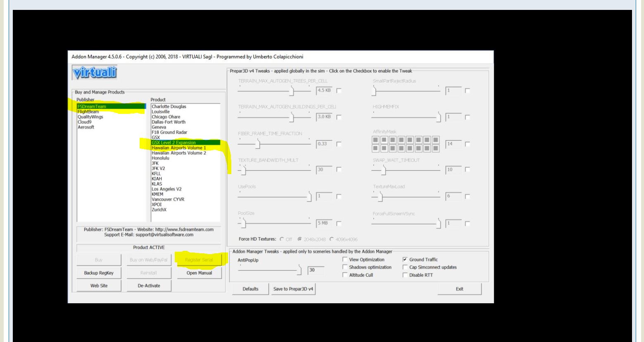This screenshot has height=342, width=644.
Task: Select Hawaiian Airports Volume 2
Action: [x=185, y=153]
